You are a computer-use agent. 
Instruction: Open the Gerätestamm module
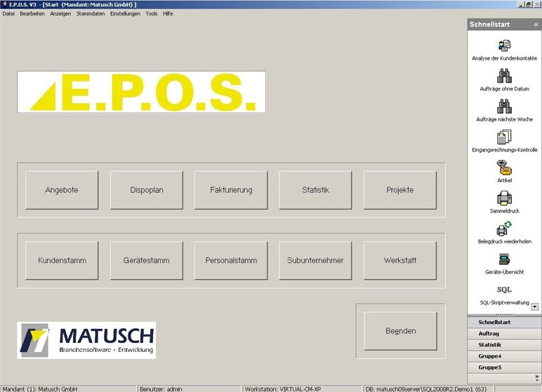click(x=147, y=260)
